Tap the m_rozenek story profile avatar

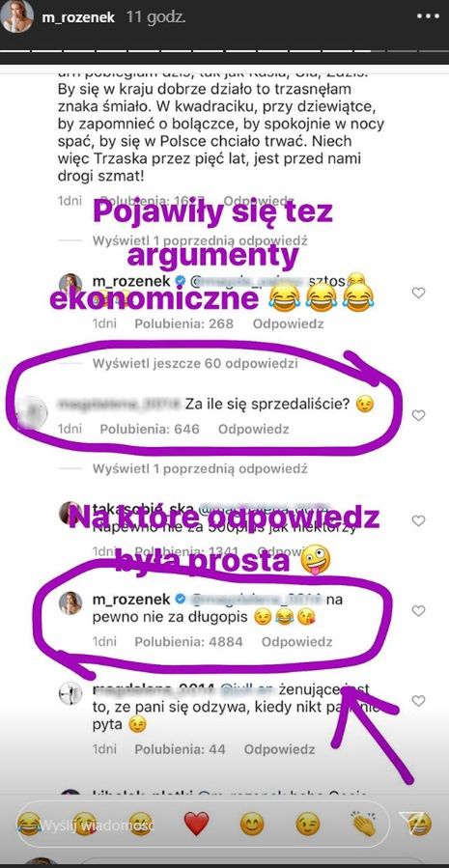(x=16, y=16)
